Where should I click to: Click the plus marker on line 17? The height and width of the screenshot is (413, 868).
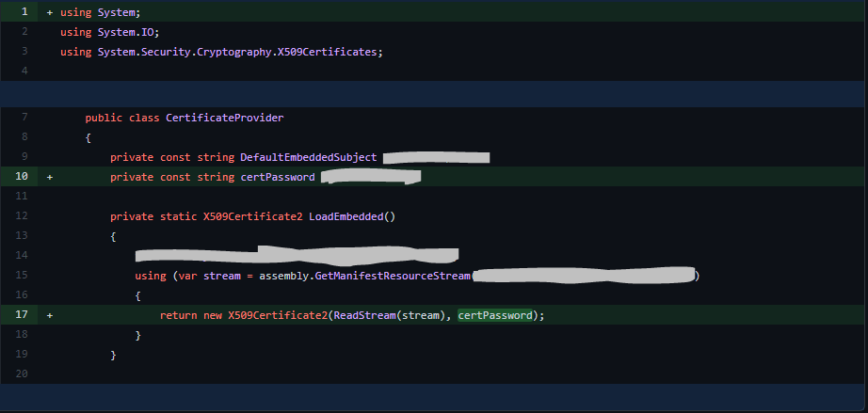[50, 315]
